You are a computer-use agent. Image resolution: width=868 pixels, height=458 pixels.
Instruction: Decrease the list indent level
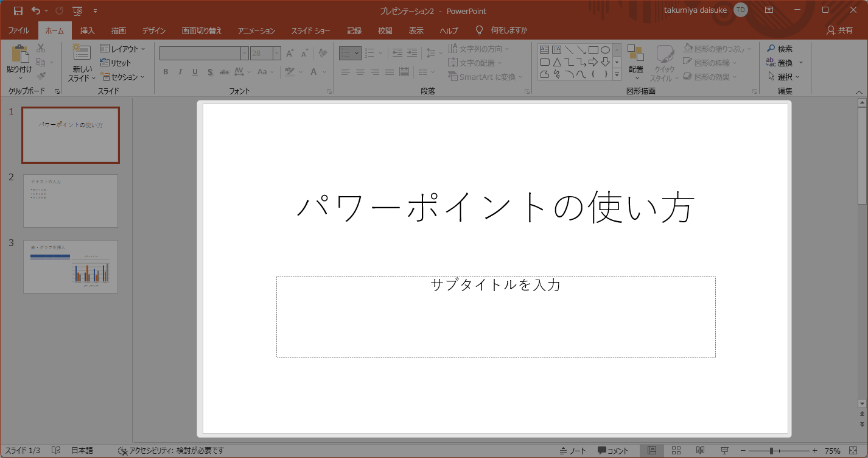point(397,54)
